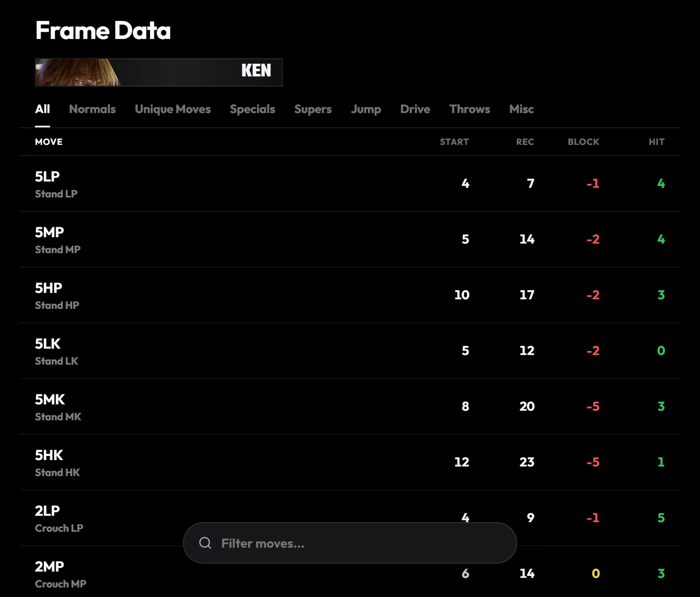
Task: Select the 5LK move name
Action: (x=48, y=344)
